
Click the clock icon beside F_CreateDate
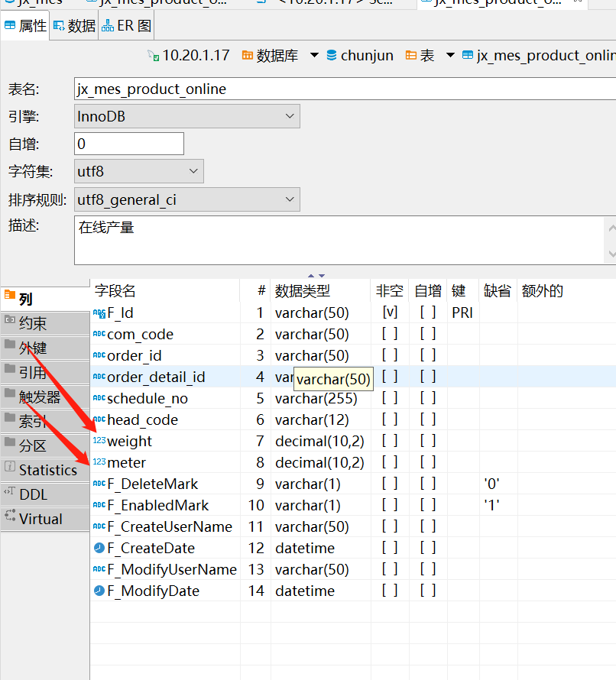click(99, 548)
